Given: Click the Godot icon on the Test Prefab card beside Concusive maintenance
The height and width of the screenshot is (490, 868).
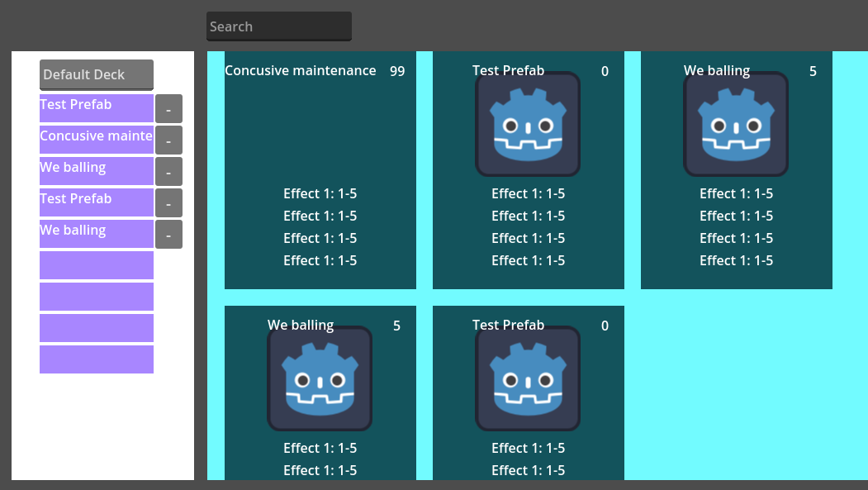Looking at the screenshot, I should (528, 124).
